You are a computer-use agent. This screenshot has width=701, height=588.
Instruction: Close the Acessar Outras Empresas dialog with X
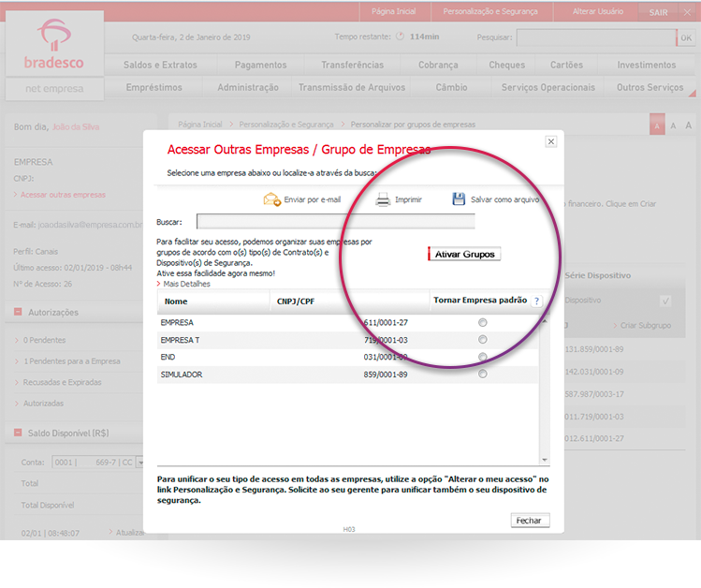coord(550,141)
